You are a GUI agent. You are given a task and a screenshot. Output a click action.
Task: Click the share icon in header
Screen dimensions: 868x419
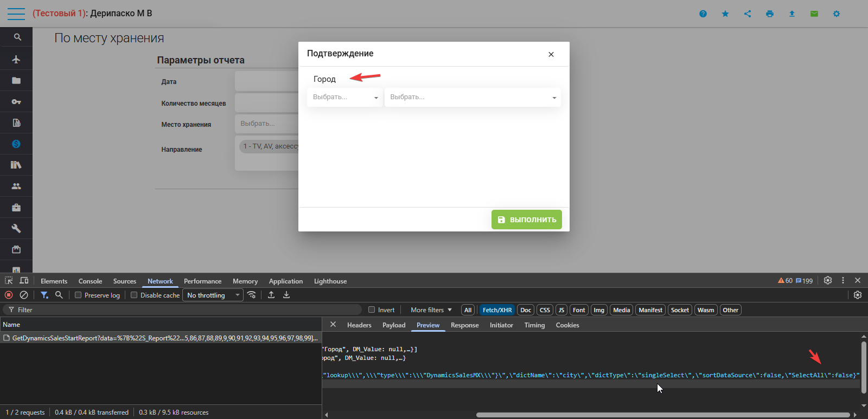[x=748, y=14]
